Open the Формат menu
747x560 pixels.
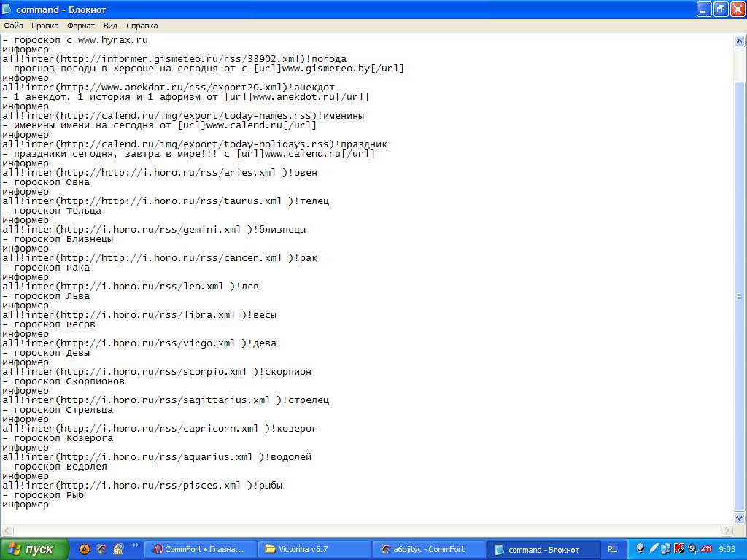click(80, 26)
